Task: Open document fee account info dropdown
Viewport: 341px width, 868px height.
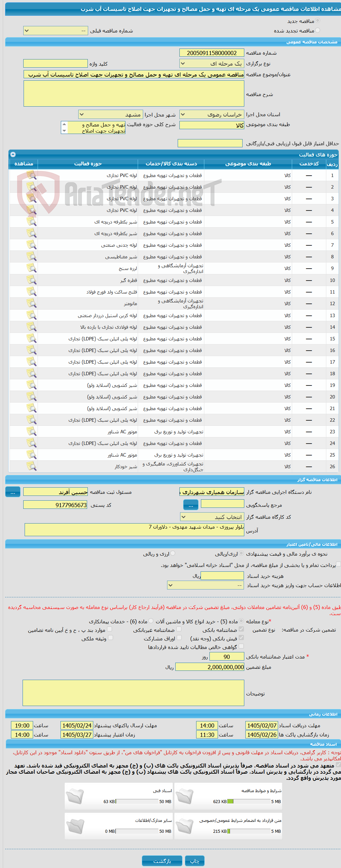Action: click(x=206, y=585)
